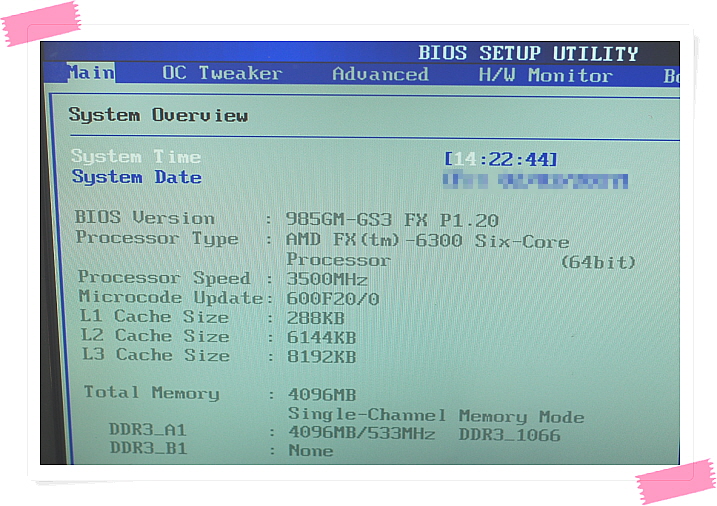Viewport: 717px width, 506px height.
Task: Select the System Time value field
Action: point(501,159)
